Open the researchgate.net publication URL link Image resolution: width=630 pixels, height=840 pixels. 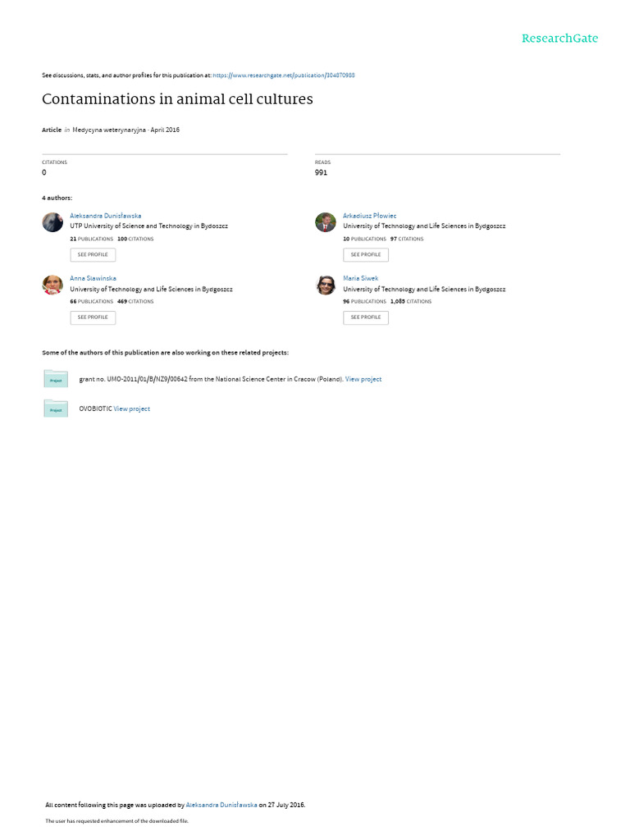pos(283,75)
